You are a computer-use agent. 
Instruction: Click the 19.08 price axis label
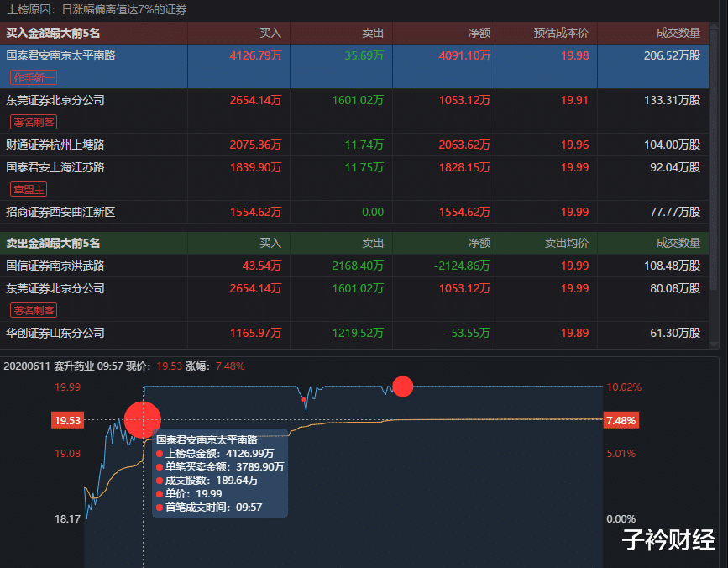[x=67, y=453]
